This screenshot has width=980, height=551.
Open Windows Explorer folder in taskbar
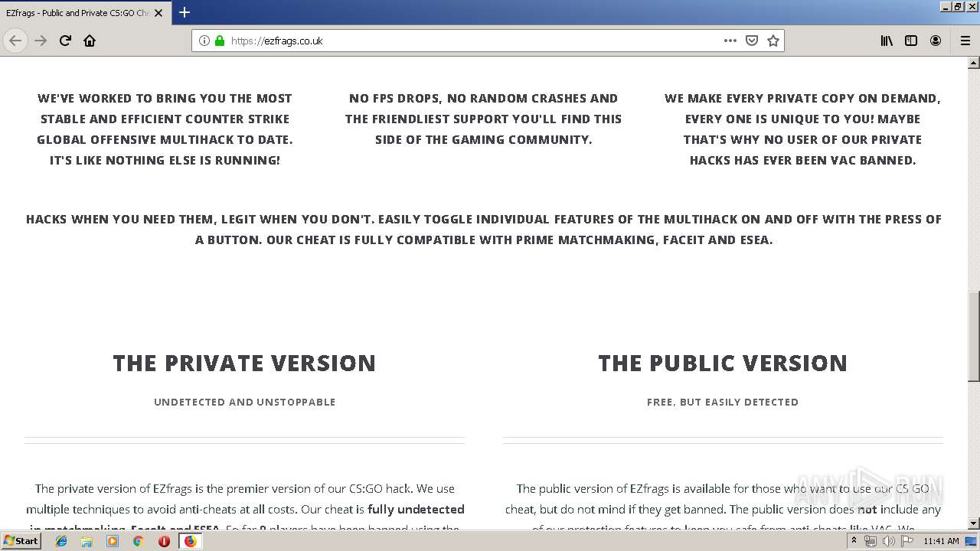87,541
